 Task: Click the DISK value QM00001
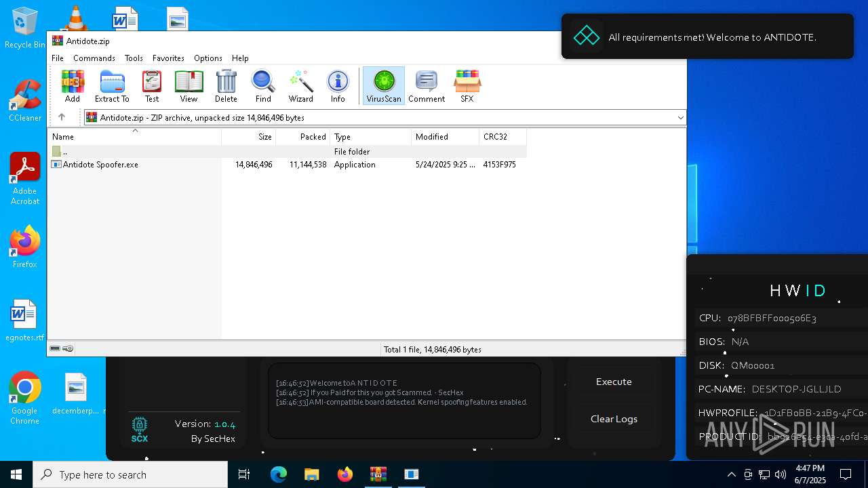point(753,365)
